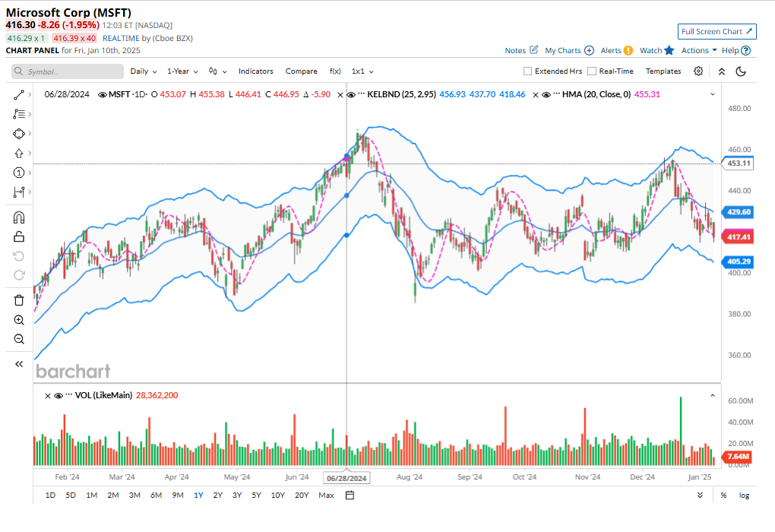The width and height of the screenshot is (775, 532).
Task: Tick the Real-Time checkbox
Action: pos(592,71)
